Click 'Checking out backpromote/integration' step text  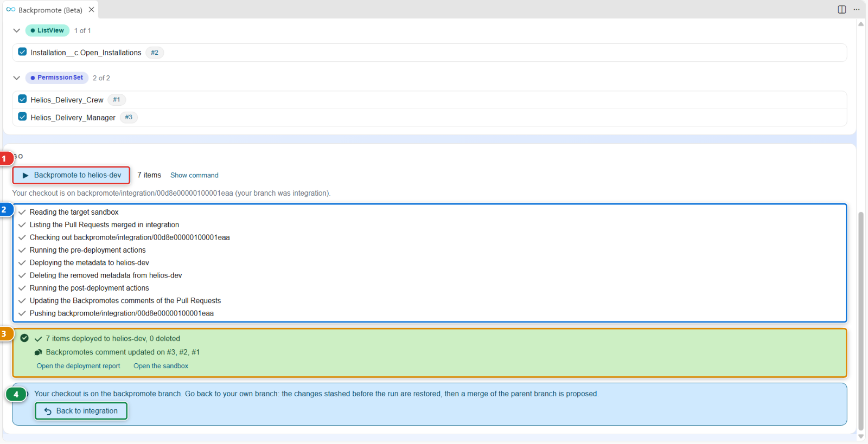point(130,237)
